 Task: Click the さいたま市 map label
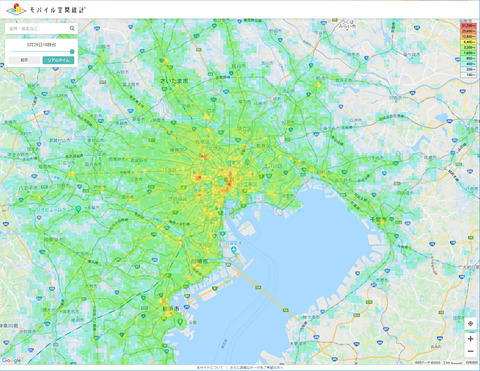click(174, 81)
